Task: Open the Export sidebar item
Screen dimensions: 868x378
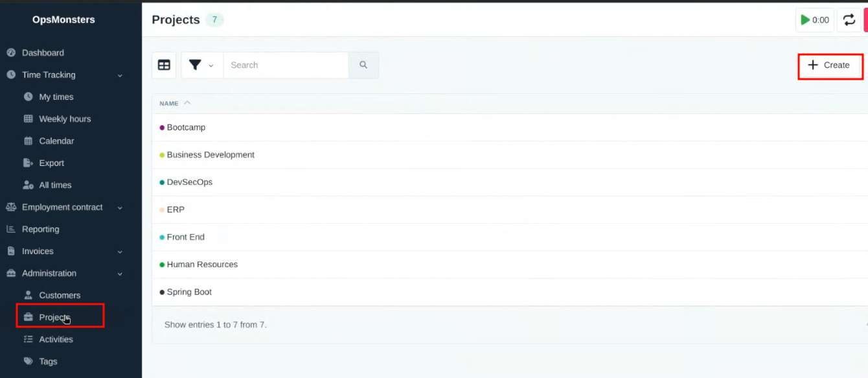Action: pos(51,163)
